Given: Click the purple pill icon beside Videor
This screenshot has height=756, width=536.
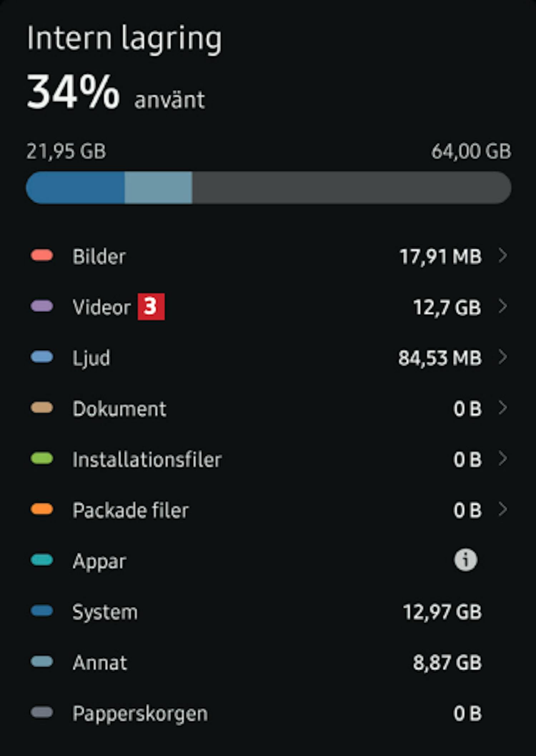Looking at the screenshot, I should (x=42, y=307).
